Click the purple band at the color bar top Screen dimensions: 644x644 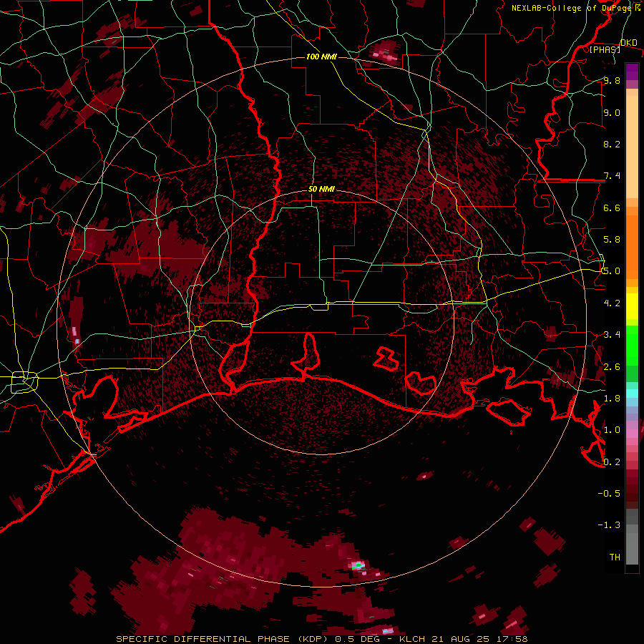[x=632, y=72]
